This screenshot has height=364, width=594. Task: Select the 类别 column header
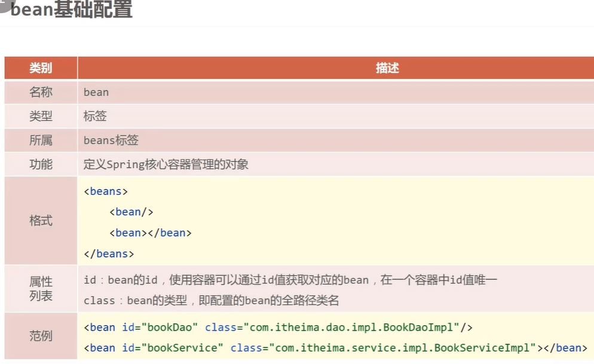pyautogui.click(x=41, y=68)
